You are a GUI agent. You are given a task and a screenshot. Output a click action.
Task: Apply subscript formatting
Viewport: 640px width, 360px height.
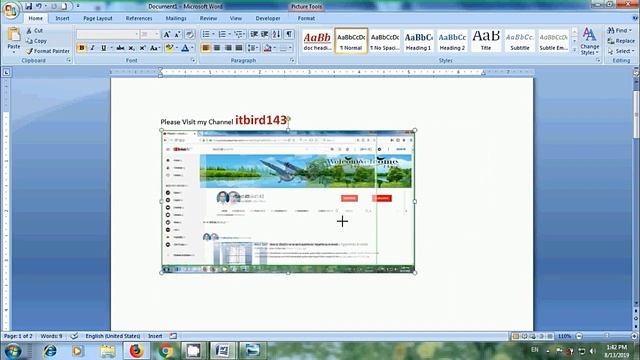(x=131, y=48)
